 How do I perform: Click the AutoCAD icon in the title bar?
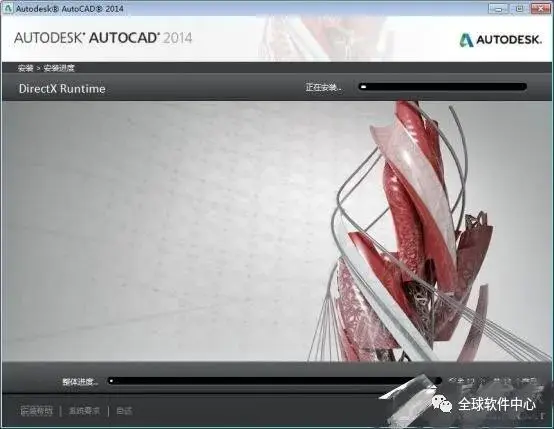coord(7,8)
